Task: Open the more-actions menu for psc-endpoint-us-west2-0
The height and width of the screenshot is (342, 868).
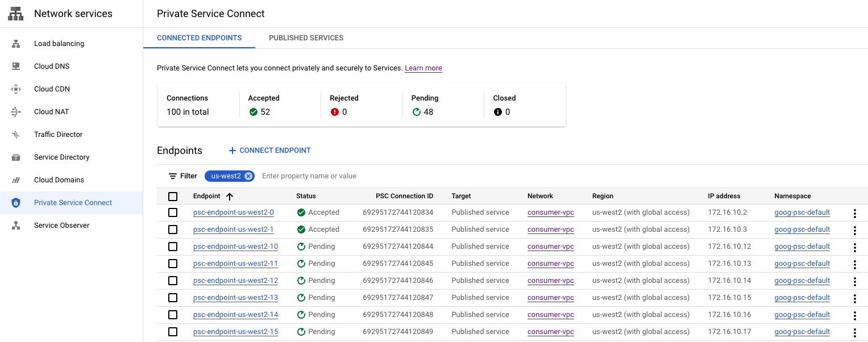Action: [x=854, y=214]
